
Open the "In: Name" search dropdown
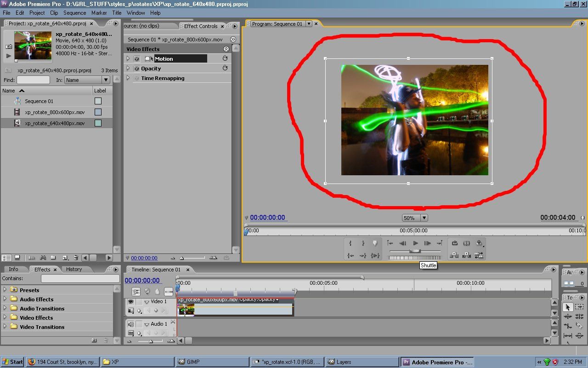106,80
